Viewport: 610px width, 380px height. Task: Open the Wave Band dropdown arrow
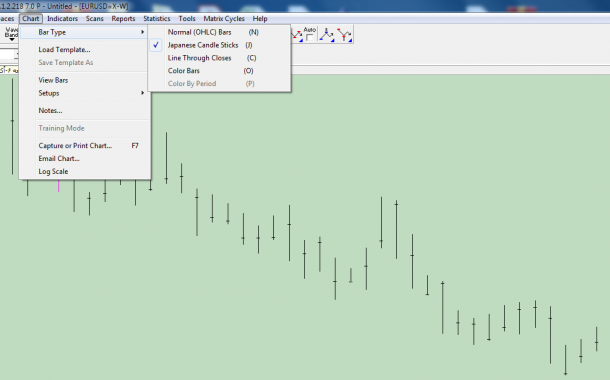pos(12,39)
